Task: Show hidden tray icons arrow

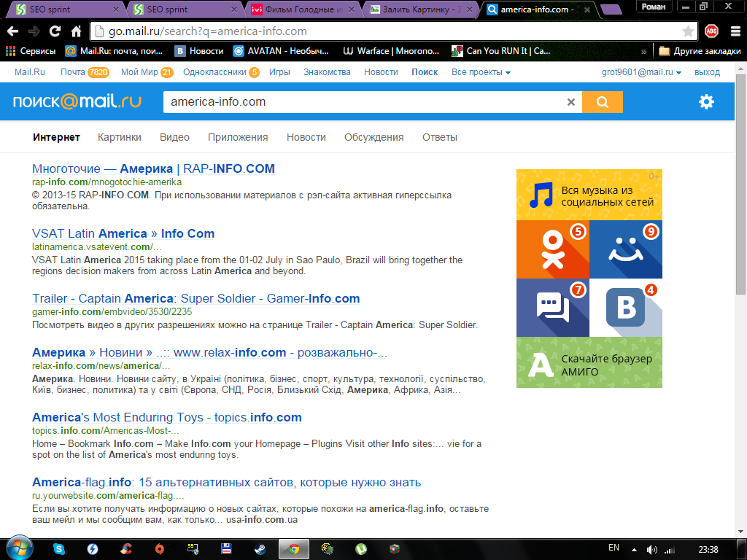Action: tap(634, 550)
